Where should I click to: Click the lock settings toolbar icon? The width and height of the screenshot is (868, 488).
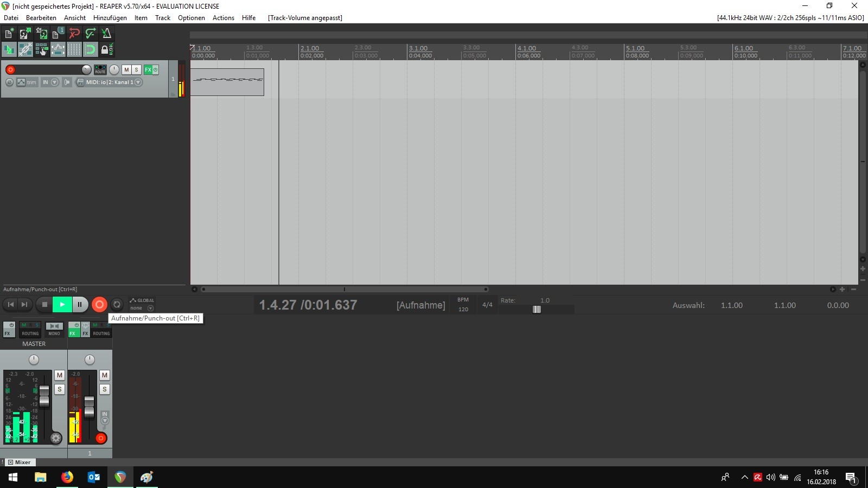(x=106, y=50)
